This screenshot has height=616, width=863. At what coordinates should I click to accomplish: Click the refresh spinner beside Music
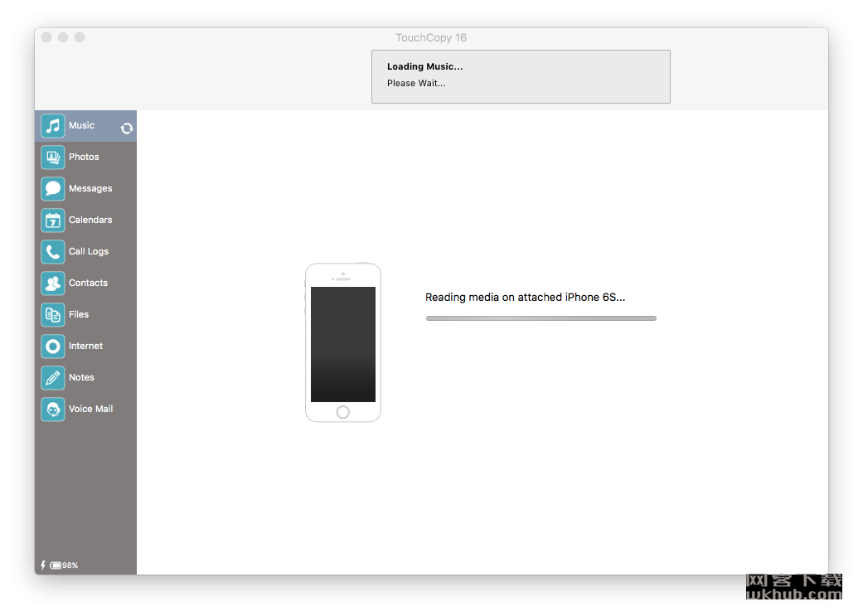pos(127,129)
